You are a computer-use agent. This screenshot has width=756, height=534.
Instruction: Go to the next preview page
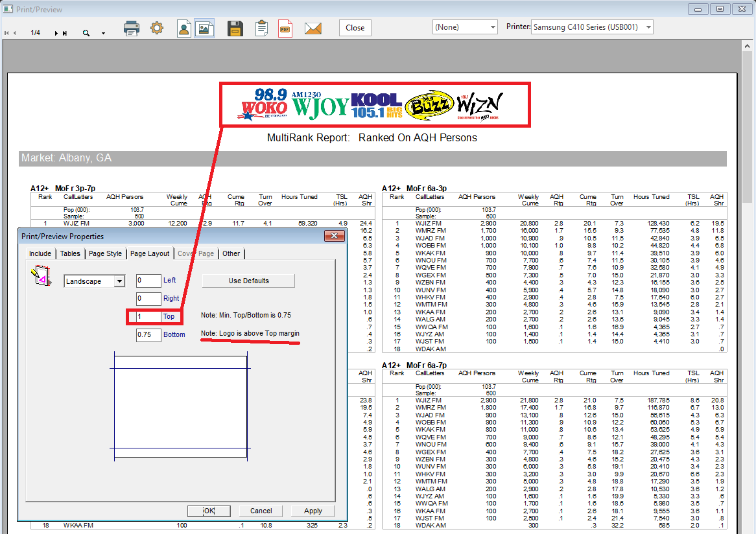[x=56, y=33]
